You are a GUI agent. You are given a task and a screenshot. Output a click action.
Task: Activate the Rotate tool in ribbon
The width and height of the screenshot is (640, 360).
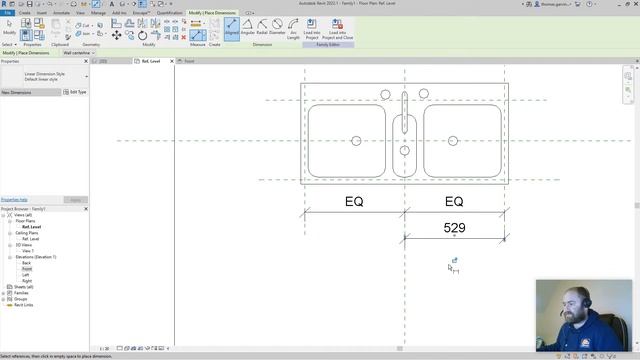pos(142,36)
